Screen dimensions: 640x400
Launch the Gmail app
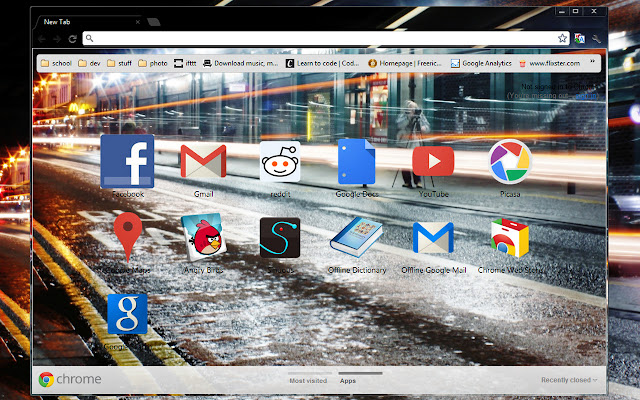click(x=203, y=162)
